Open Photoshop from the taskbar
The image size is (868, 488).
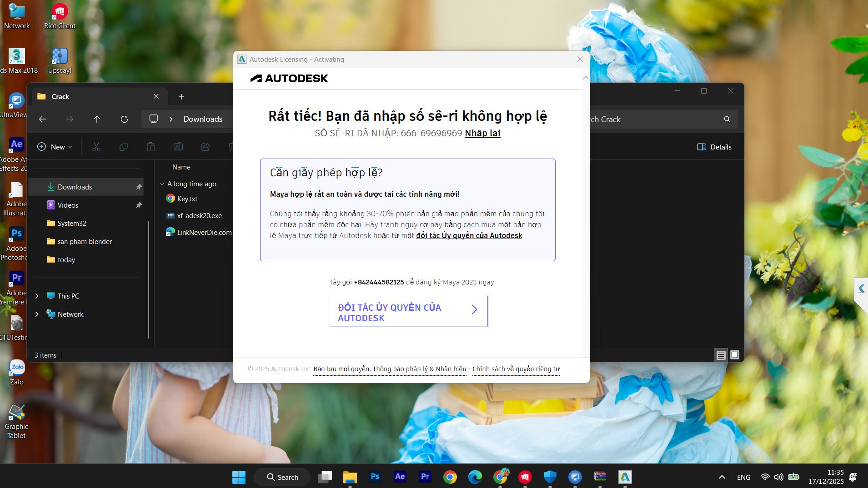375,477
